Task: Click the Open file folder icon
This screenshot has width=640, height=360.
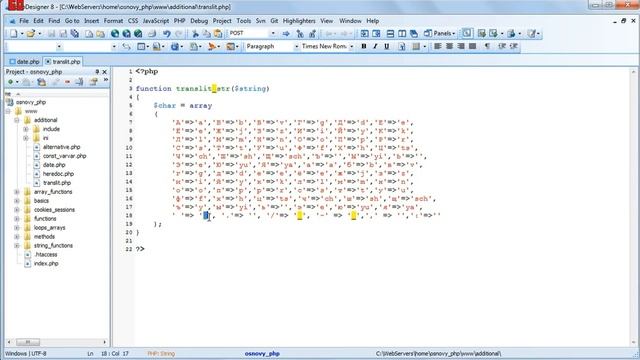Action: pyautogui.click(x=31, y=33)
